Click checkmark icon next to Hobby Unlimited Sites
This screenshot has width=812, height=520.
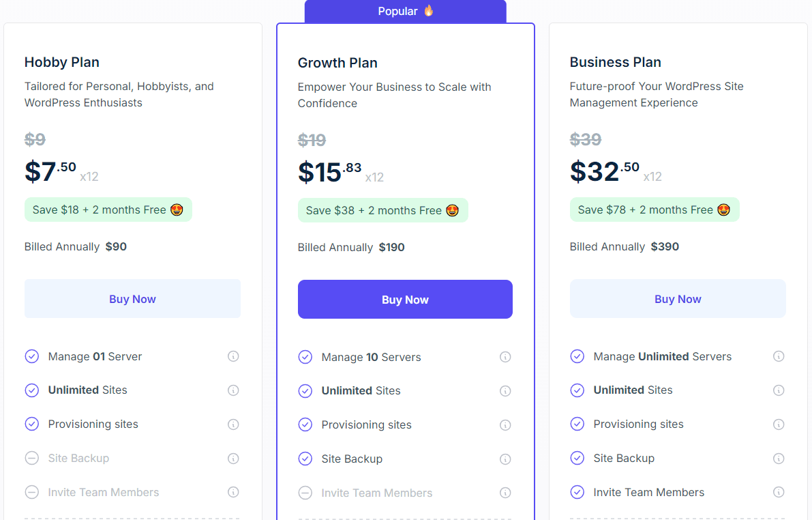pos(32,390)
